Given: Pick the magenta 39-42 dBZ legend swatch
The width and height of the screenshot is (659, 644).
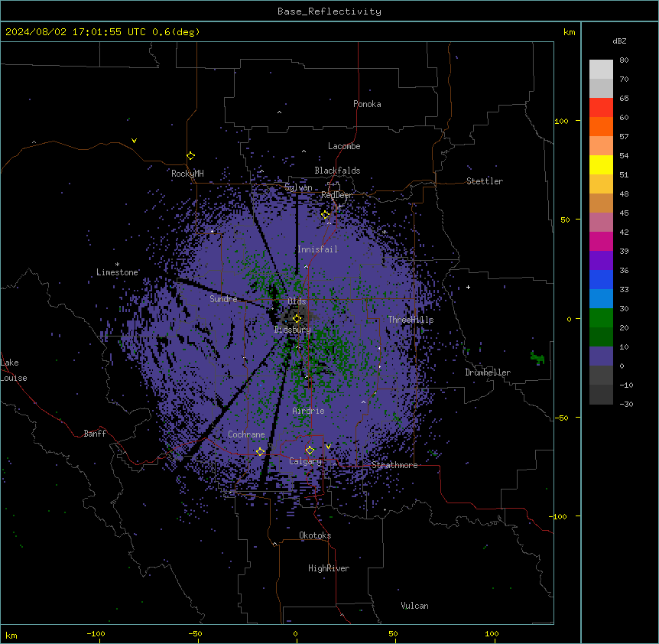Looking at the screenshot, I should (x=601, y=241).
